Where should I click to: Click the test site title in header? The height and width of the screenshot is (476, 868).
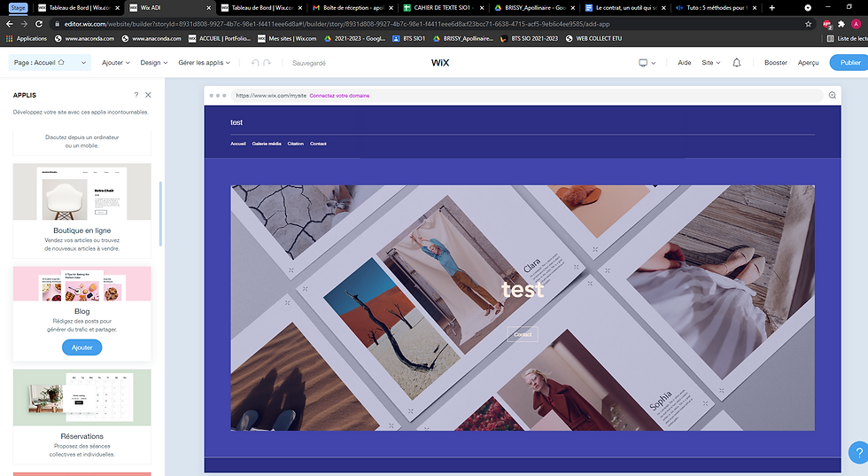[x=236, y=122]
